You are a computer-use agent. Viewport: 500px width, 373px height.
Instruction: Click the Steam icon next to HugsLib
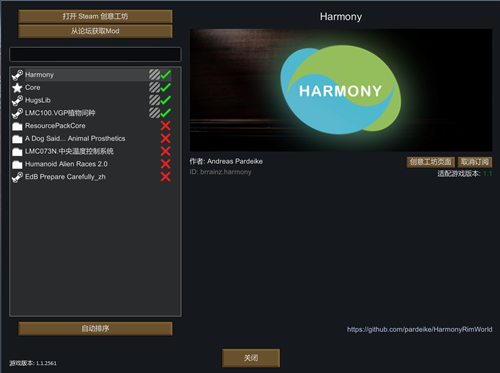point(17,100)
